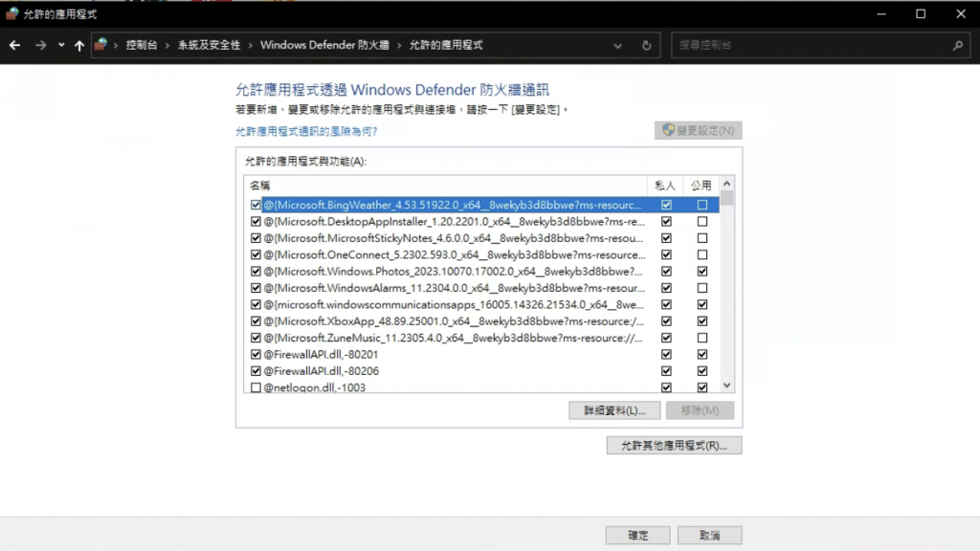This screenshot has width=980, height=551.
Task: Click the Control Panel icon in address bar
Action: (x=100, y=44)
